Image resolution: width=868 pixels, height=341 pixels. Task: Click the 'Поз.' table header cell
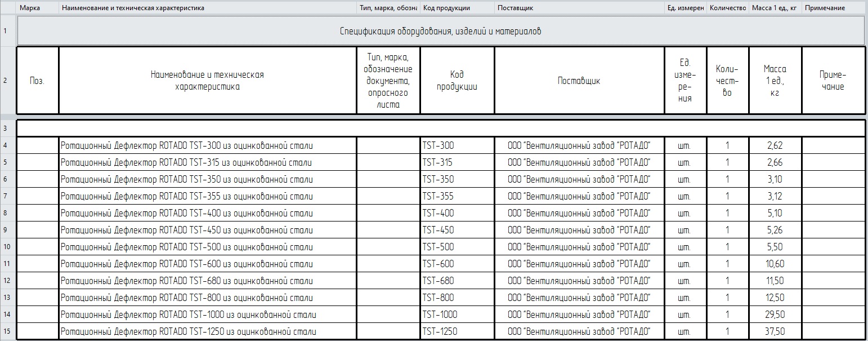coord(38,81)
